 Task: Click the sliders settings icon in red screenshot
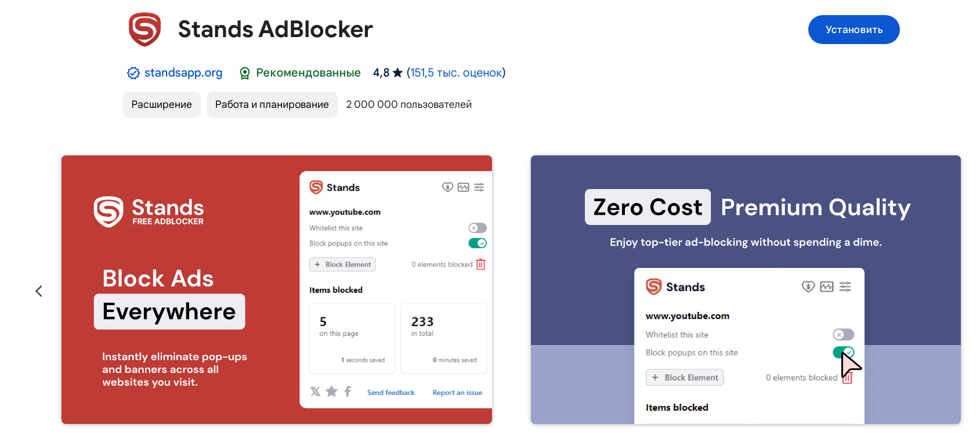point(479,187)
